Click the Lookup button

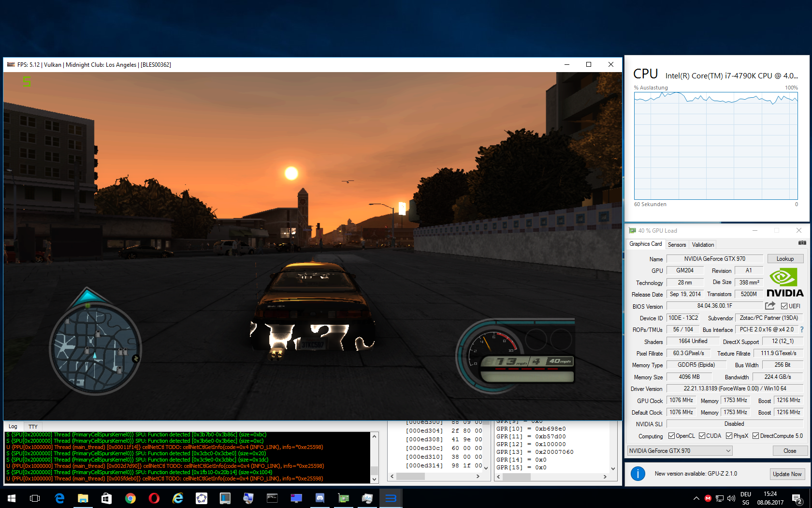pos(785,259)
